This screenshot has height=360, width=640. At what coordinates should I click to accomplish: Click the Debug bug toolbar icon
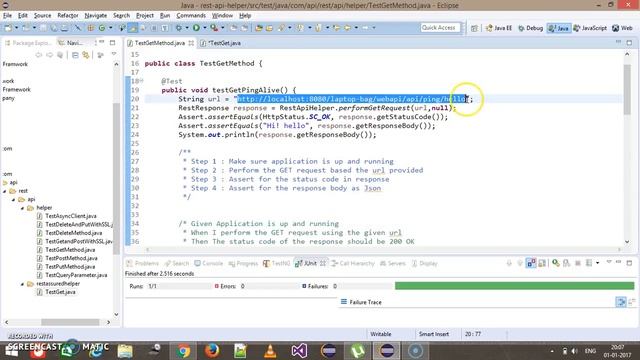(179, 28)
